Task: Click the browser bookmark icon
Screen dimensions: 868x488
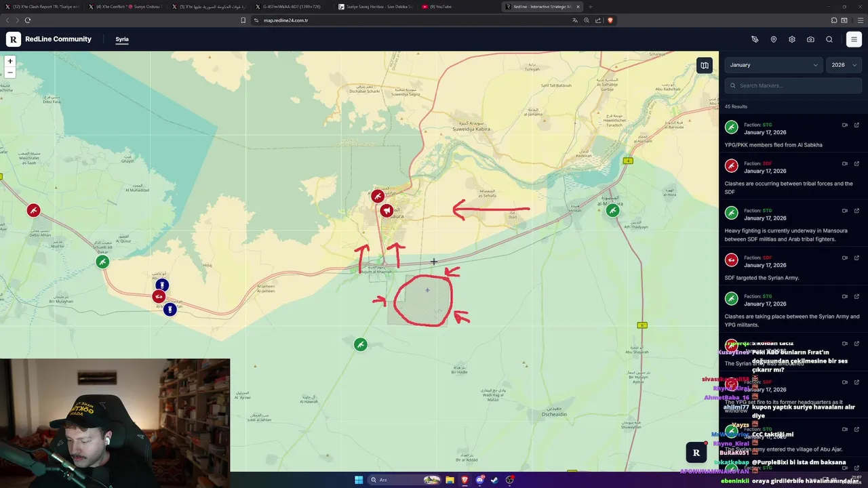Action: point(243,20)
